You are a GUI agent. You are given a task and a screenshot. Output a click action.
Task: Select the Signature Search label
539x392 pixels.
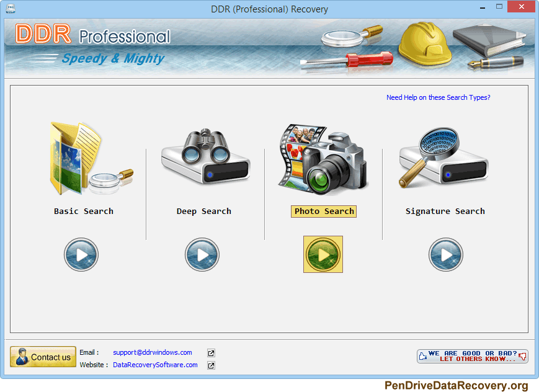pyautogui.click(x=445, y=211)
